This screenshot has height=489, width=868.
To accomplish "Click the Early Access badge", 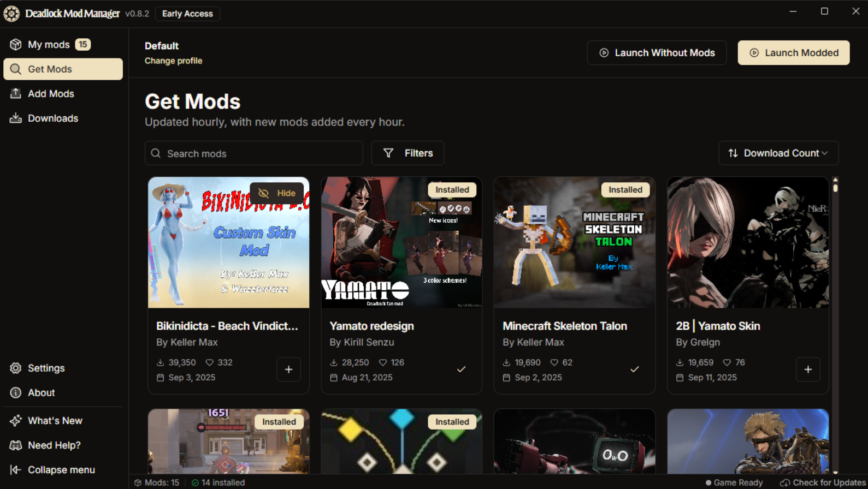I will pyautogui.click(x=187, y=14).
